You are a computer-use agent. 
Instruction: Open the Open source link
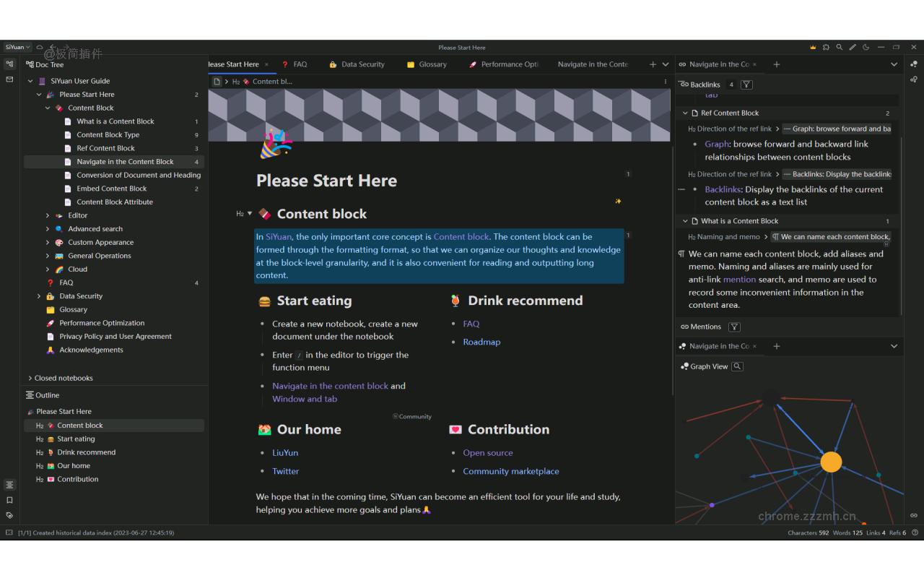pos(488,453)
